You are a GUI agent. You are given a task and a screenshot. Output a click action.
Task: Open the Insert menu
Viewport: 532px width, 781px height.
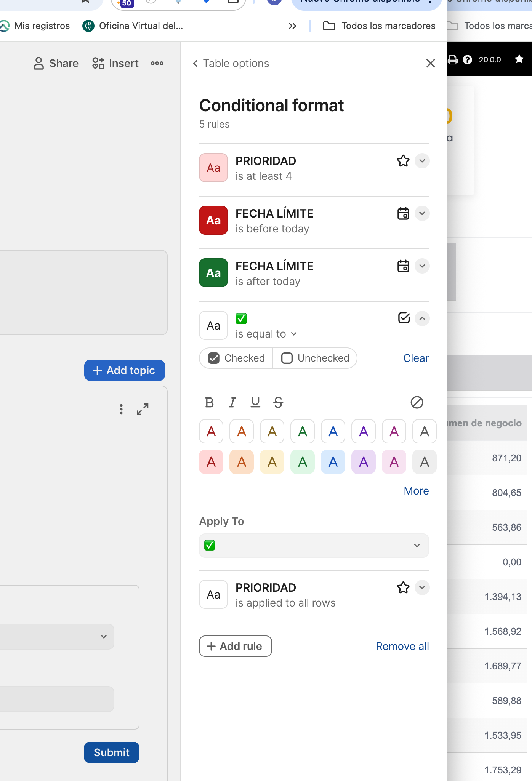pyautogui.click(x=115, y=63)
